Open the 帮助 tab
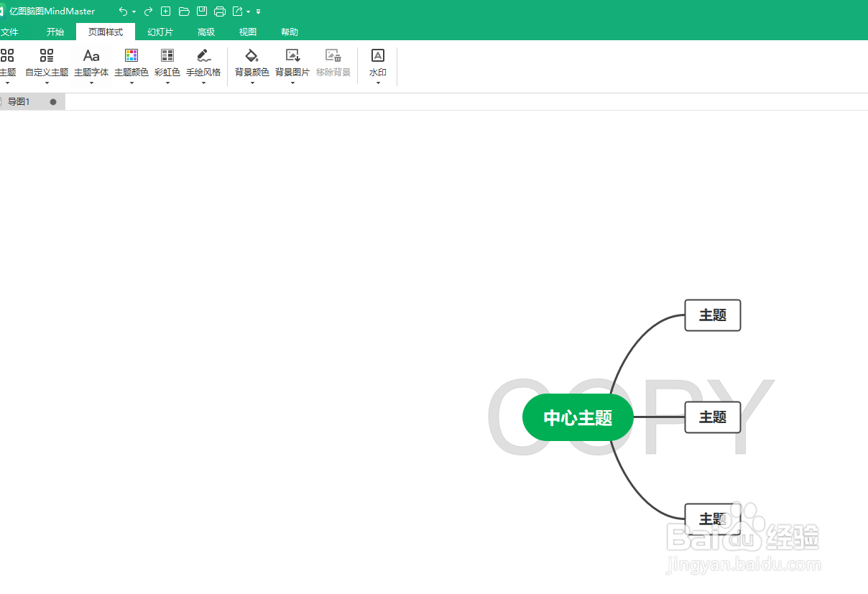Screen dimensions: 868x594 (x=290, y=32)
